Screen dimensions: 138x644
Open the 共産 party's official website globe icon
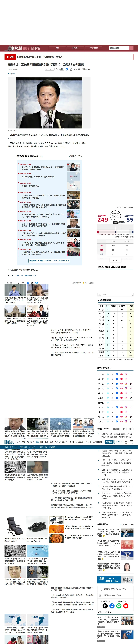(x=108, y=393)
